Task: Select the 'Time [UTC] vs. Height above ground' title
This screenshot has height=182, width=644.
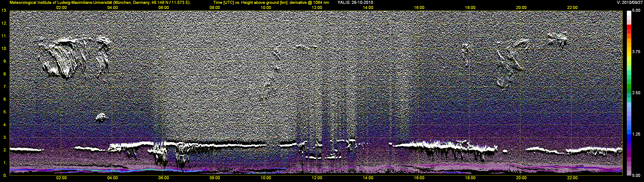Action: coord(271,3)
